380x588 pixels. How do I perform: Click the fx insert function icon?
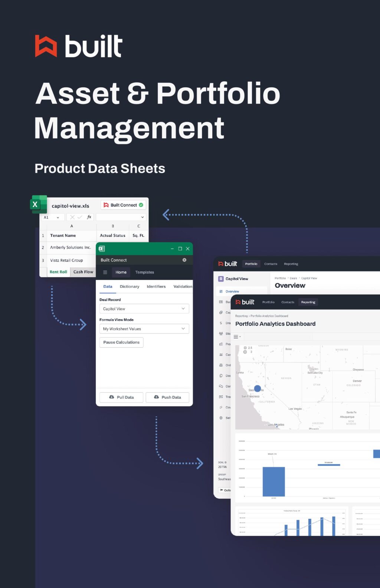pos(89,217)
